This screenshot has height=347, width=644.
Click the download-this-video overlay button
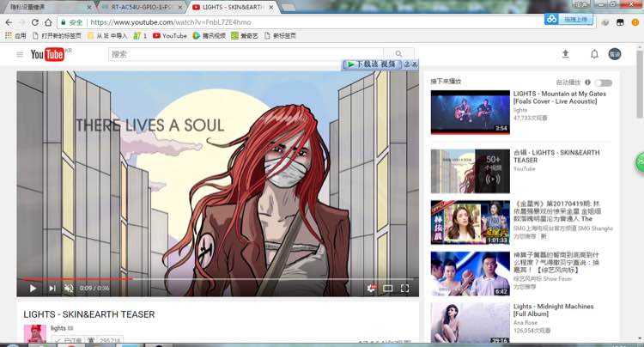(x=371, y=64)
